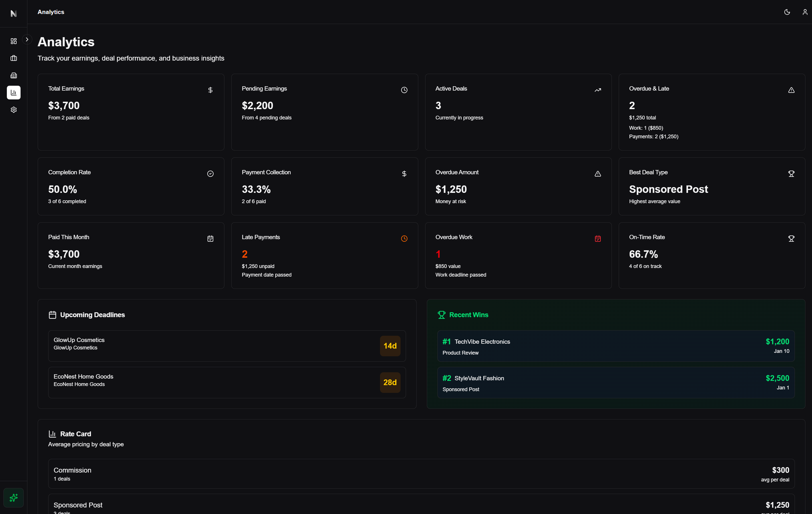Image resolution: width=812 pixels, height=514 pixels.
Task: Expand the sidebar with chevron arrow
Action: 27,39
